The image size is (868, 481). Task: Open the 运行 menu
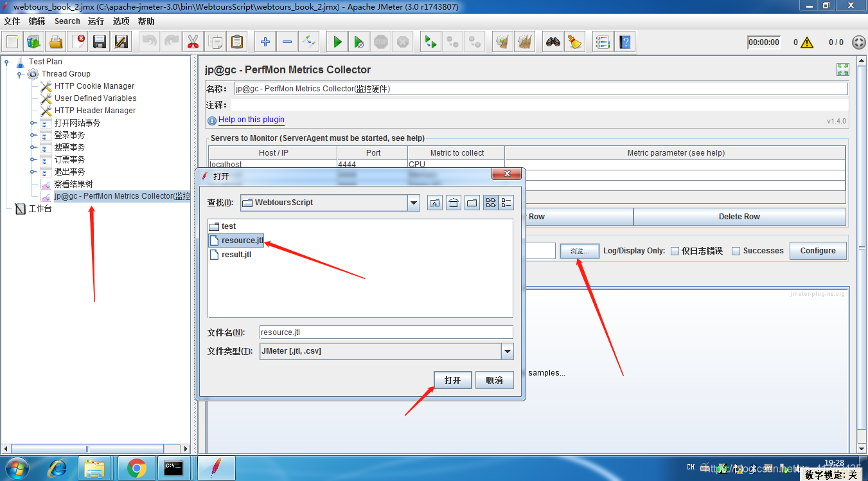click(x=96, y=21)
